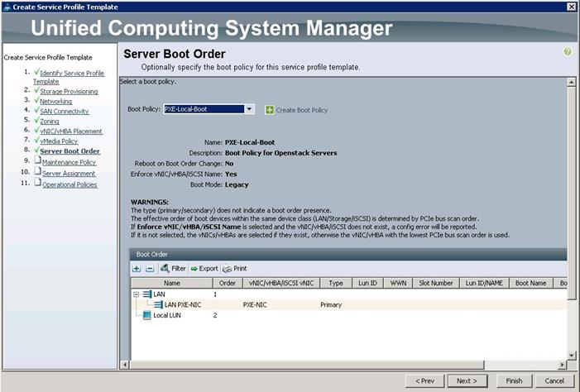Open Operational Policies step

70,184
